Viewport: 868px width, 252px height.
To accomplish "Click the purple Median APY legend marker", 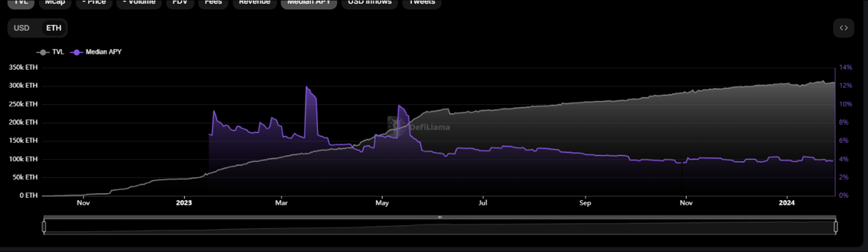I will coord(76,52).
